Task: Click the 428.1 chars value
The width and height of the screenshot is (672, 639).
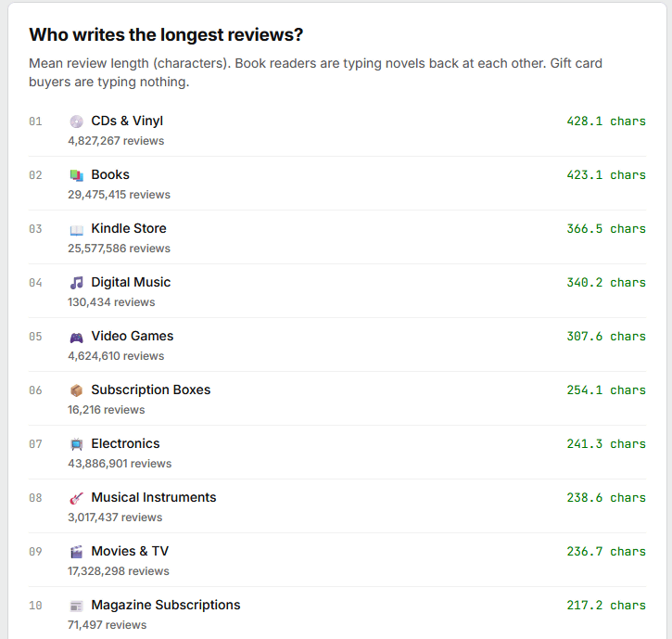Action: (606, 121)
